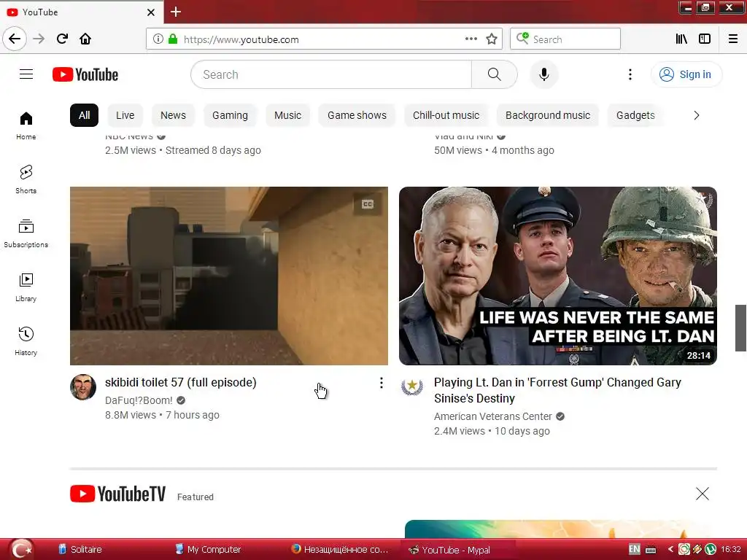Click the browser toolbar Search box
Screen dimensions: 747x560
(565, 39)
